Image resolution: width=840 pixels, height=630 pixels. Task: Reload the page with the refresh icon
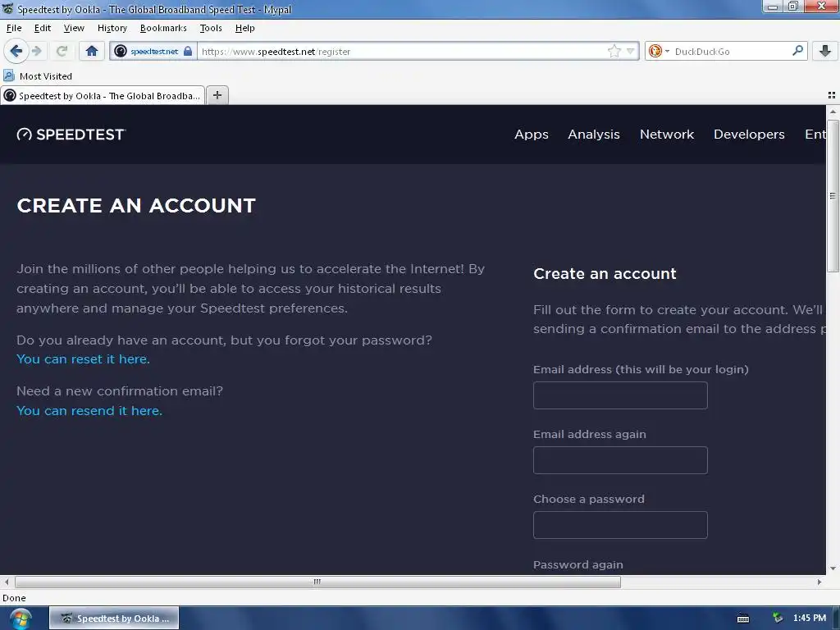tap(62, 51)
